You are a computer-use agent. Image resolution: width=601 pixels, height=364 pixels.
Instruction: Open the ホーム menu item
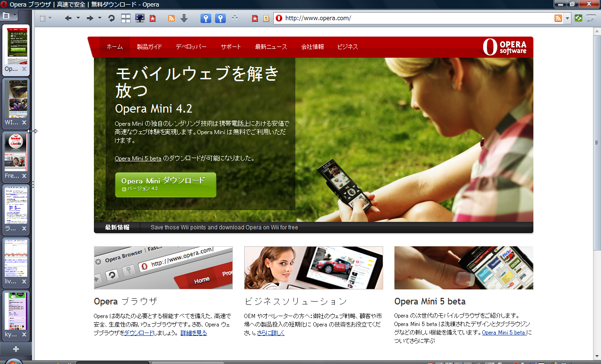(x=115, y=47)
